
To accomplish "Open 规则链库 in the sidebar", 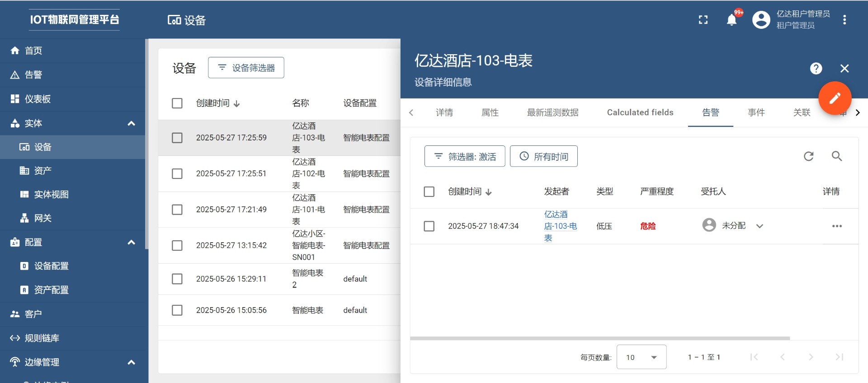I will (x=42, y=338).
